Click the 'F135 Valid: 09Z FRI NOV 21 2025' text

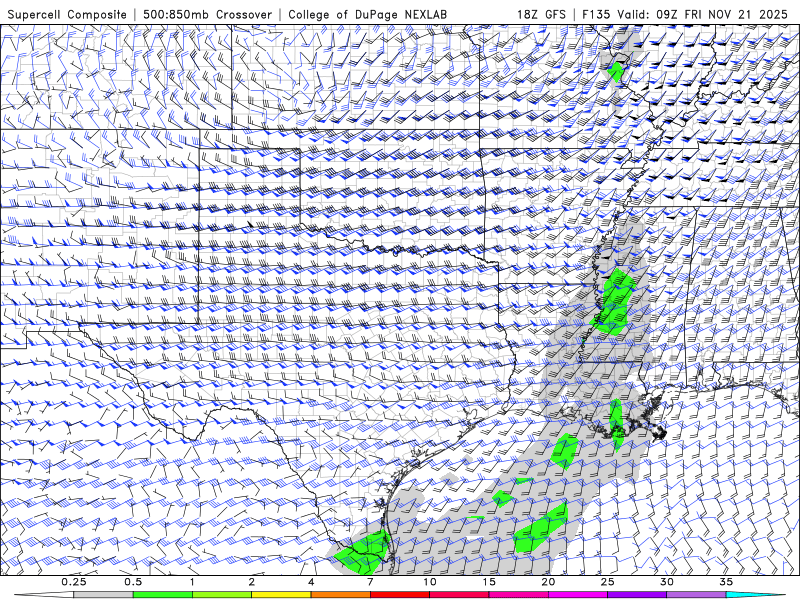tap(685, 14)
